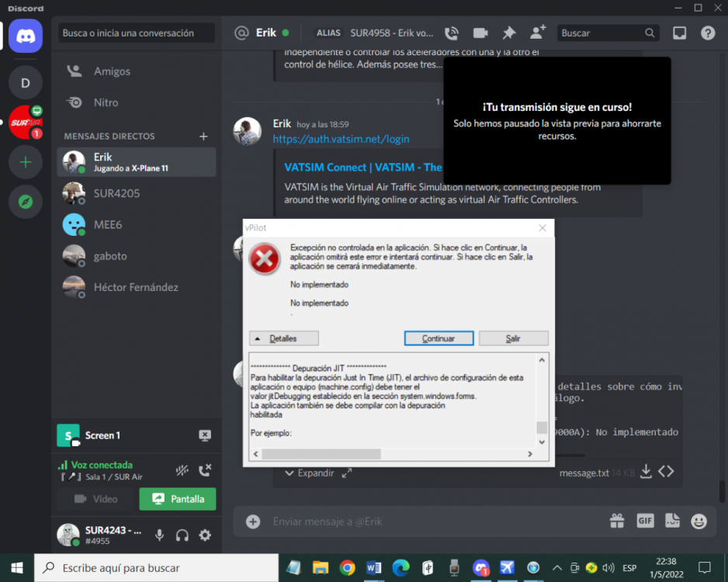Toggle noise suppression in voice panel
This screenshot has width=728, height=582.
click(182, 469)
